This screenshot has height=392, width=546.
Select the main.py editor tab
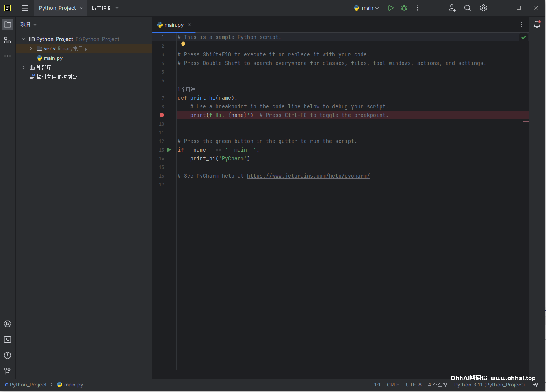coord(174,25)
